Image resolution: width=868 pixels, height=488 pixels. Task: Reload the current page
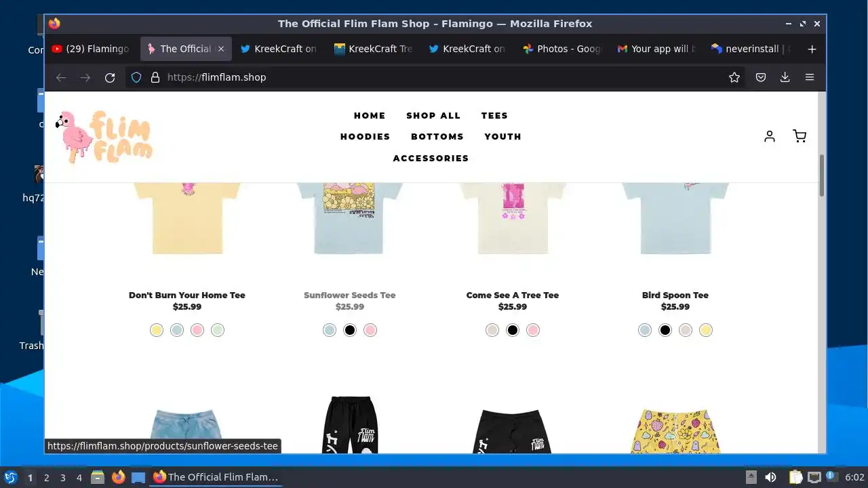[110, 77]
